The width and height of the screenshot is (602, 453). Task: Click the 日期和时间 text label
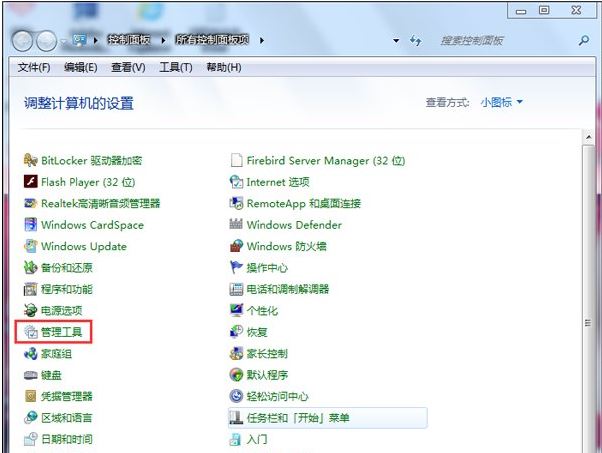pyautogui.click(x=67, y=439)
